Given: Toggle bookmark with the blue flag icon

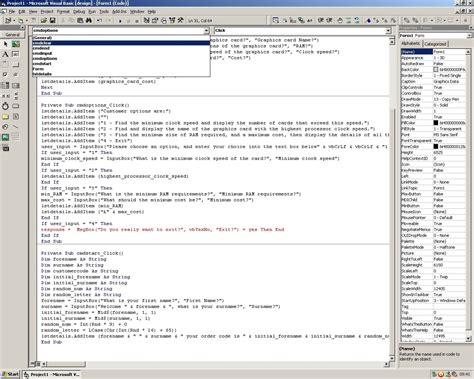Looking at the screenshot, I should point(368,21).
